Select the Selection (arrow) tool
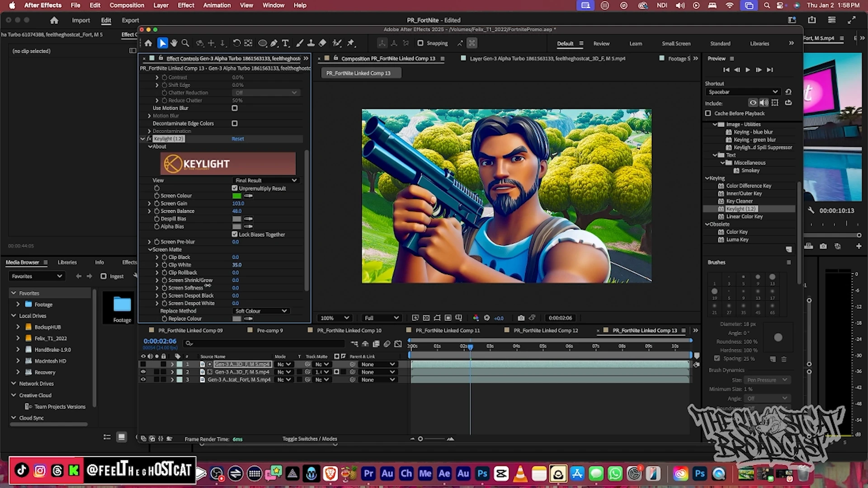The width and height of the screenshot is (868, 488). (x=163, y=43)
